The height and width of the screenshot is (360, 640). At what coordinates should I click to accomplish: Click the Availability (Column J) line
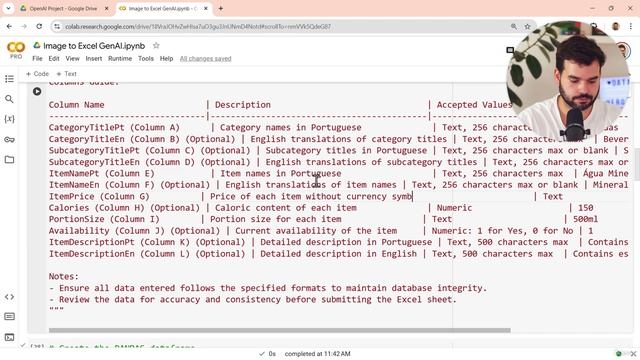321,231
